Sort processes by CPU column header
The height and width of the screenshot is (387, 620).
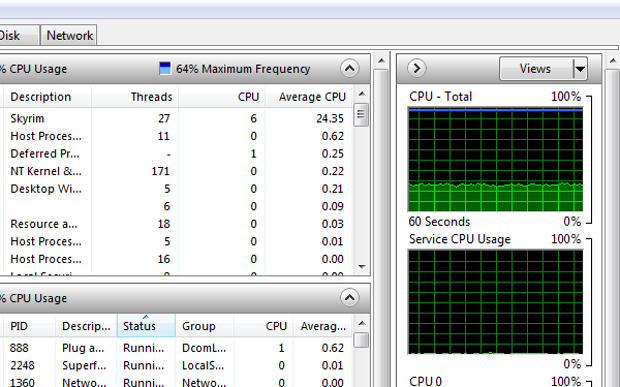[222, 97]
